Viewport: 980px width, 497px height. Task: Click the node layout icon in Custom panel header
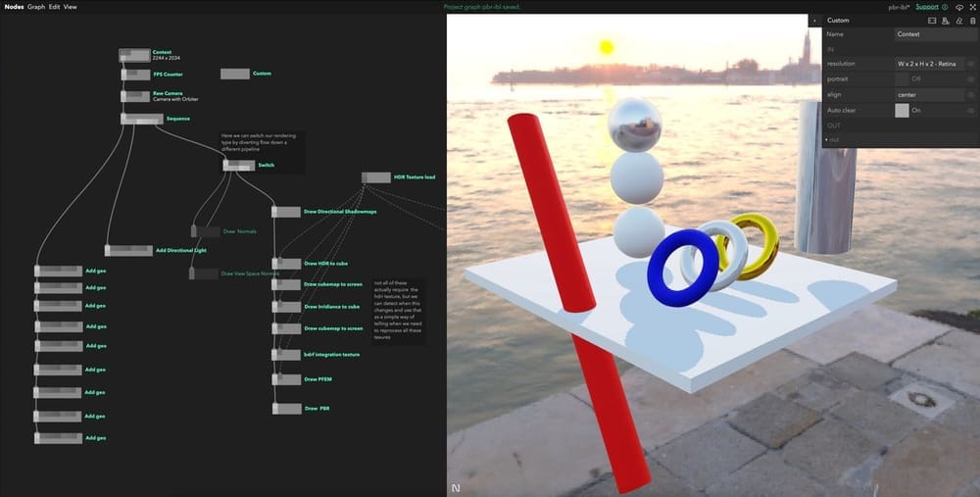tap(932, 21)
